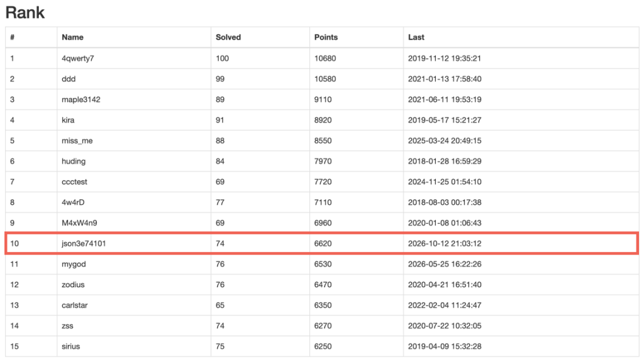Select the name 4qwerty7
The image size is (644, 360).
pos(77,58)
